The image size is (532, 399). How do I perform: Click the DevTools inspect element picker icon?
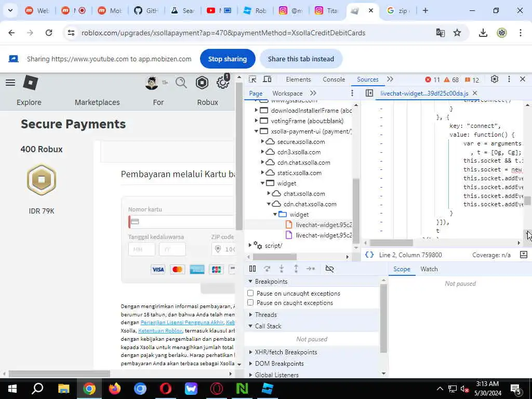click(x=252, y=79)
